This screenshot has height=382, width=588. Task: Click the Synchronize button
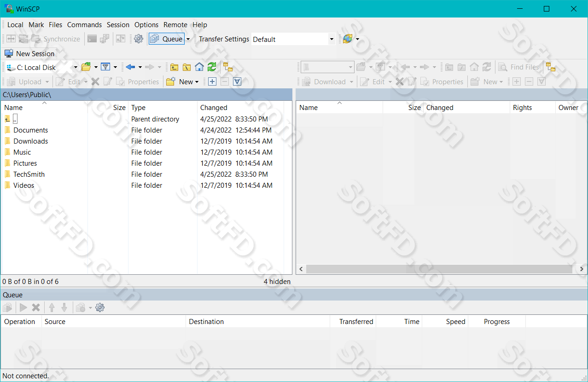(x=56, y=39)
